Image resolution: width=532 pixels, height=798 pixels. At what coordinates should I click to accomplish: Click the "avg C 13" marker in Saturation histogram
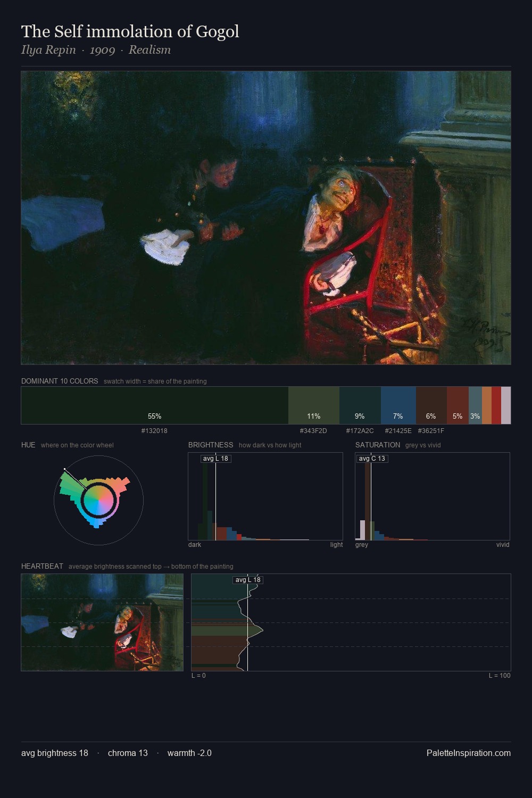point(372,459)
